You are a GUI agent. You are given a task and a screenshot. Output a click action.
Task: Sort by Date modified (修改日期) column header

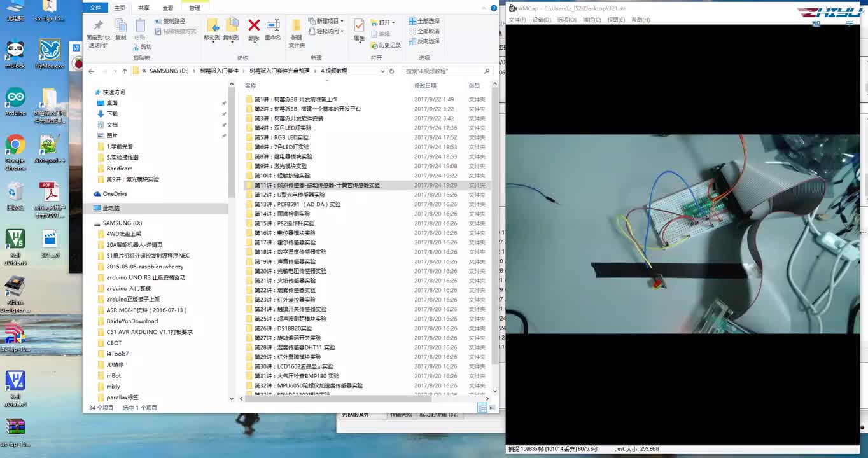coord(425,85)
